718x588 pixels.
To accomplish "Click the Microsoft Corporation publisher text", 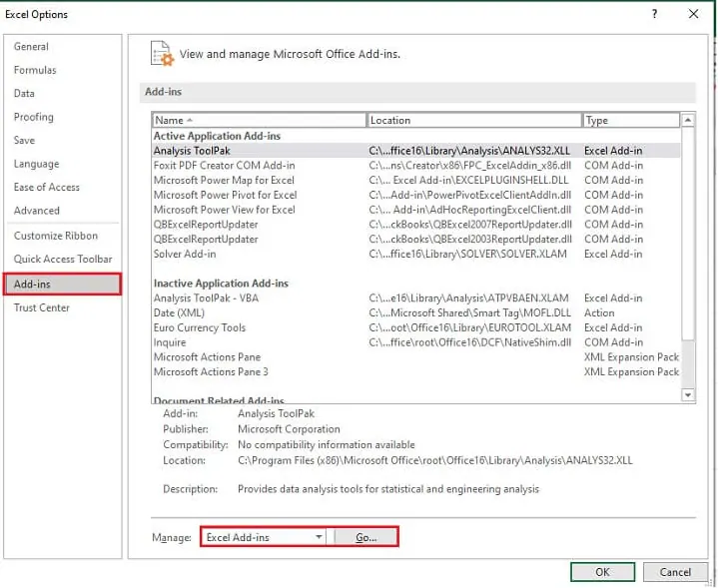I will (289, 429).
